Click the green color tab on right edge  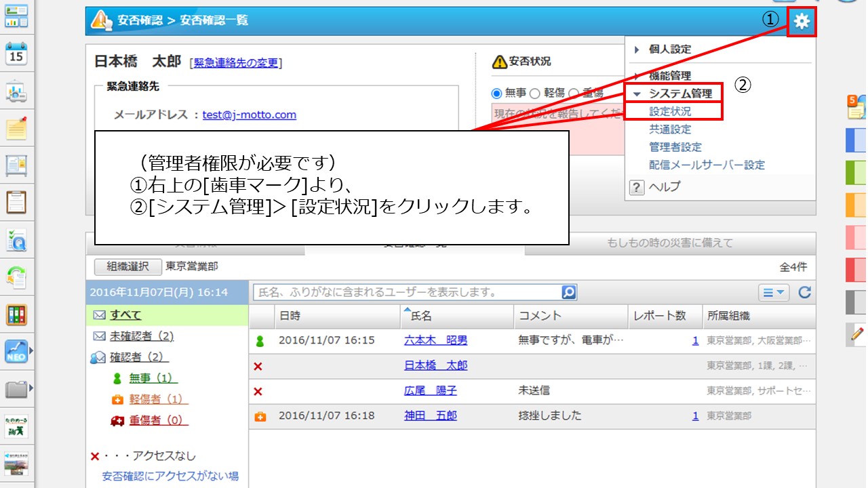(856, 172)
